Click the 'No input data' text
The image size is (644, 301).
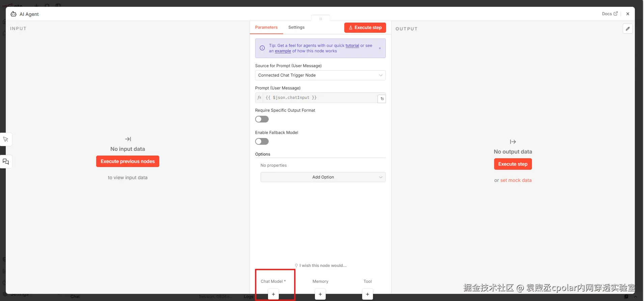click(128, 149)
